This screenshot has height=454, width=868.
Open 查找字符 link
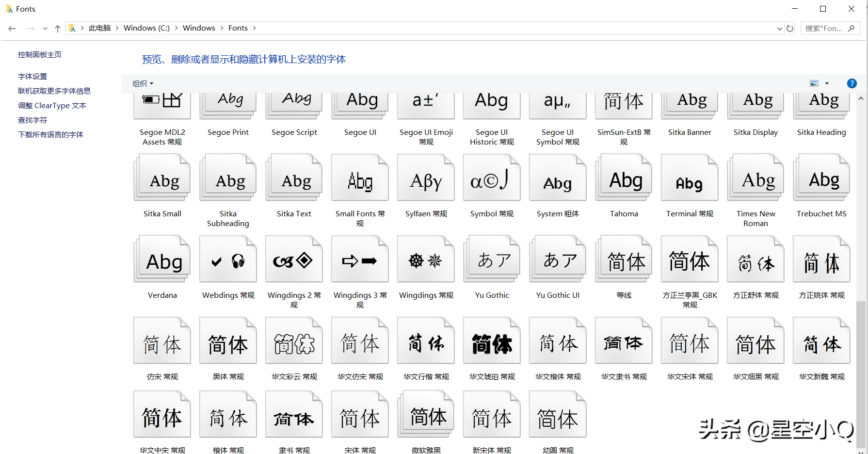coord(32,120)
